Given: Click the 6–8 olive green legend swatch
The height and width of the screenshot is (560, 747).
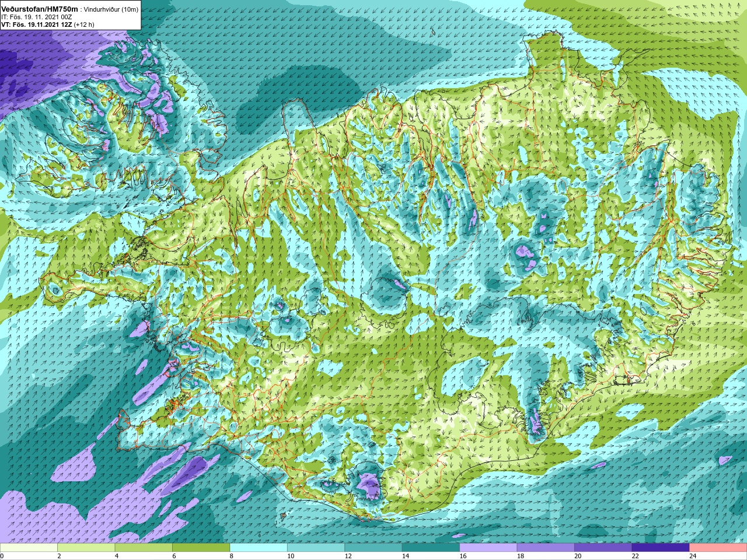Looking at the screenshot, I should [201, 548].
